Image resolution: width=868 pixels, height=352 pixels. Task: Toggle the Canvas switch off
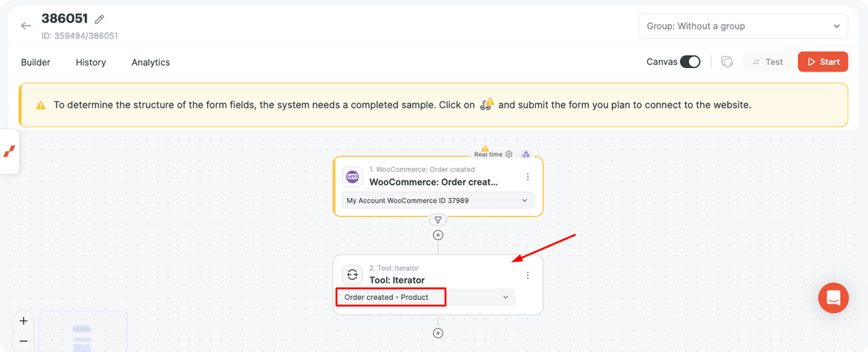(x=690, y=62)
